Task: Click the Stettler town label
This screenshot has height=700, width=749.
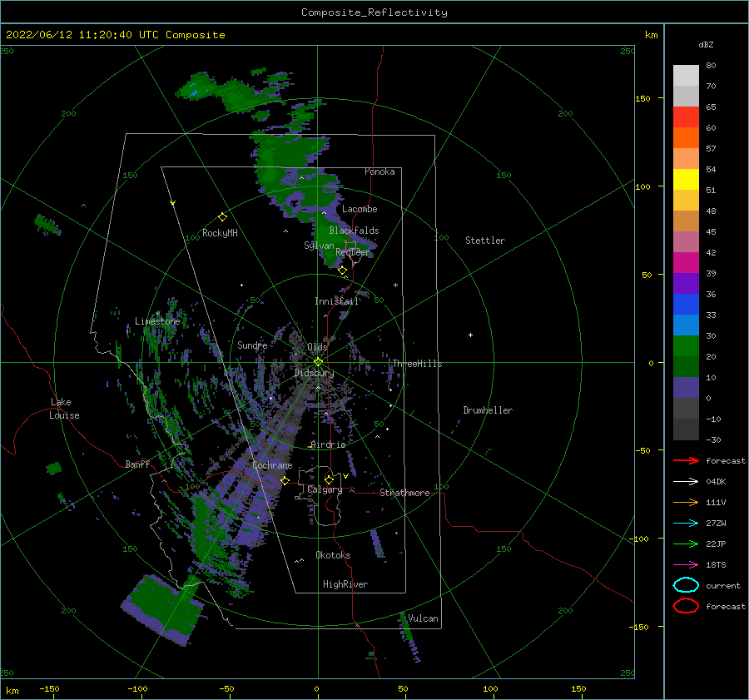Action: coord(485,241)
